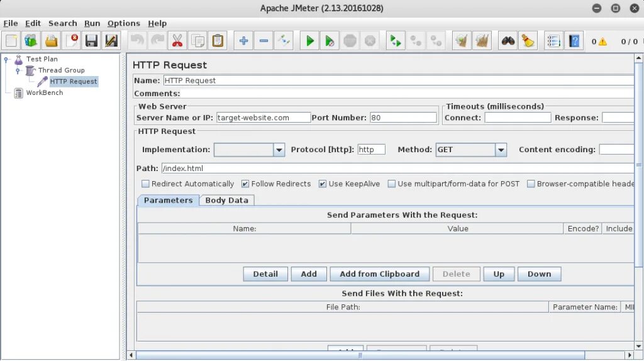This screenshot has height=361, width=644.
Task: Click the Redo arrow icon
Action: click(x=157, y=41)
